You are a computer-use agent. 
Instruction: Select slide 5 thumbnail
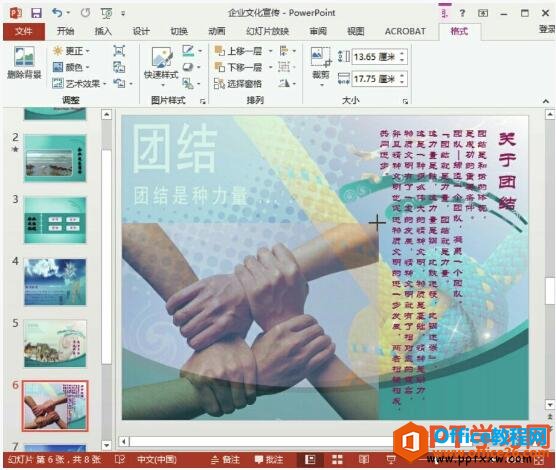[x=55, y=344]
